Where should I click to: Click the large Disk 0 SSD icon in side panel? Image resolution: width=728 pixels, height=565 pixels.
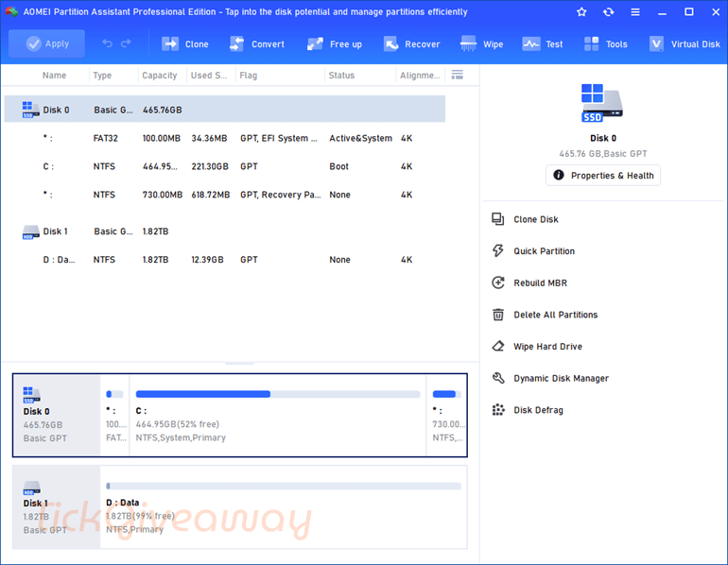(601, 103)
